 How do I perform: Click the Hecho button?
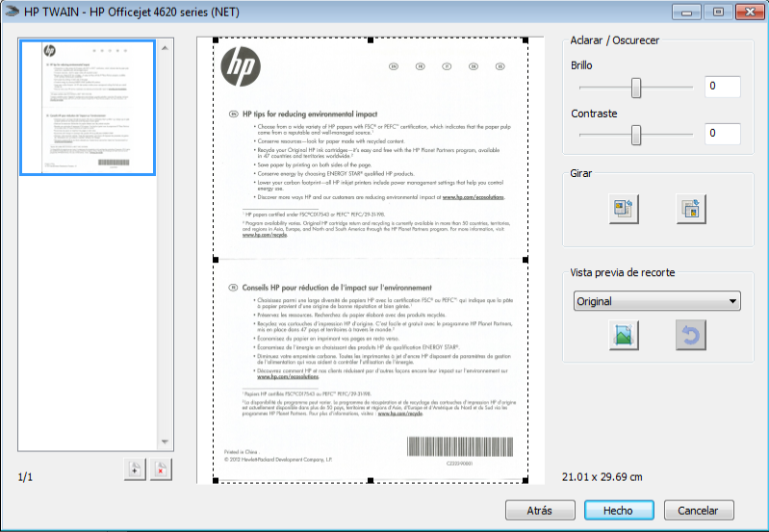click(619, 511)
